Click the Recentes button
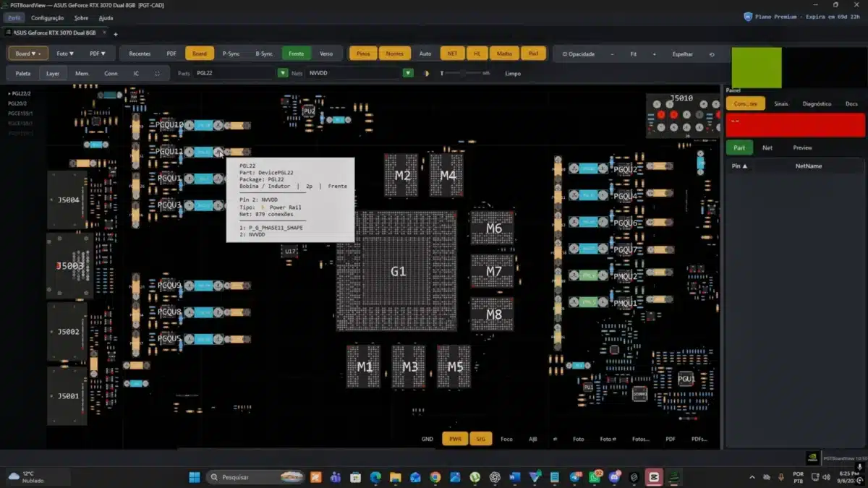The image size is (868, 488). coord(140,53)
